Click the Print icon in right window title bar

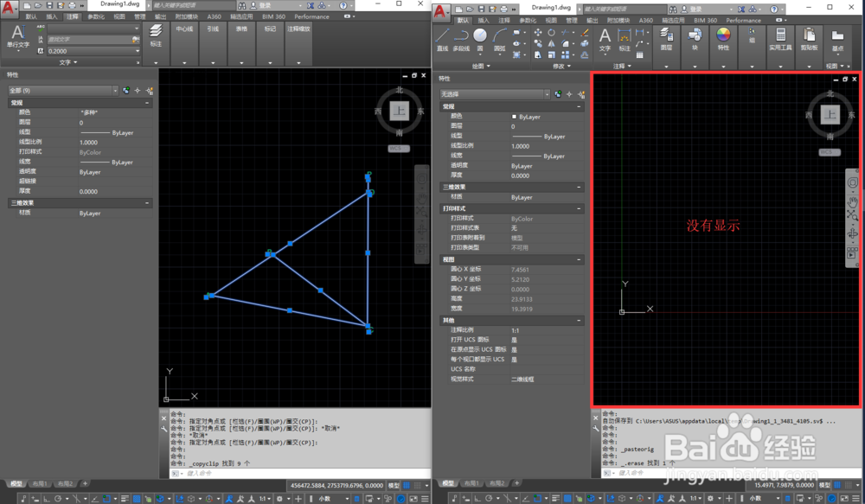503,9
